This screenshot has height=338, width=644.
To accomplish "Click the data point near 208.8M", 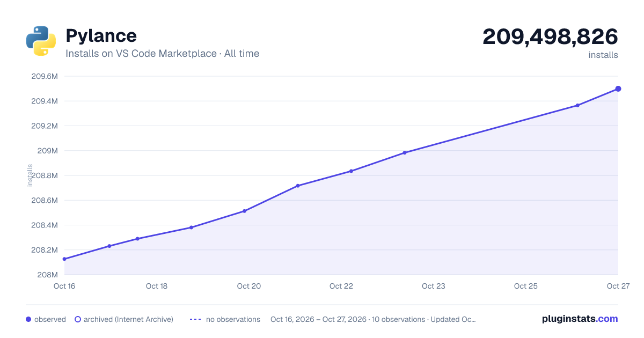I will pyautogui.click(x=351, y=171).
